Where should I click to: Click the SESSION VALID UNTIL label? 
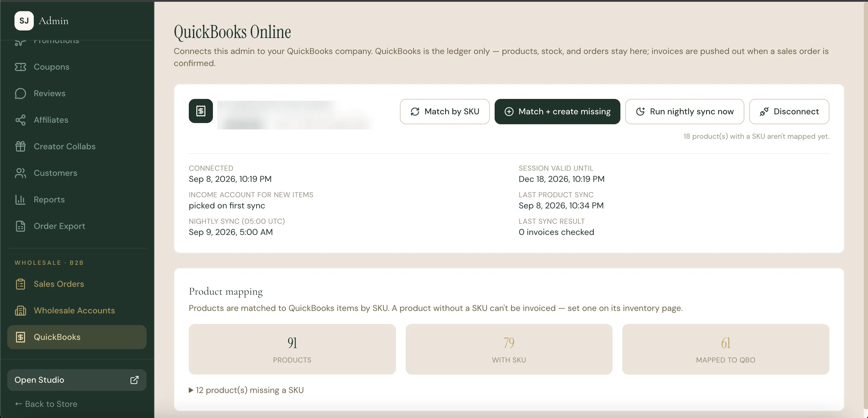(x=556, y=168)
